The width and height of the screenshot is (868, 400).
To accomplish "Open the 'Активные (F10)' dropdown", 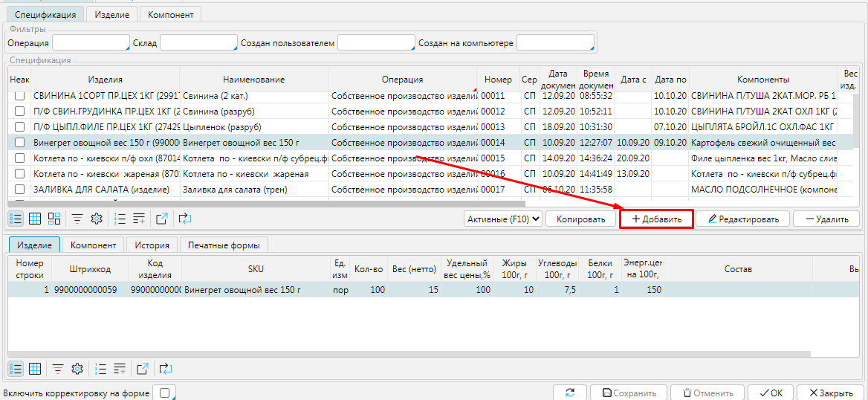I will tap(502, 219).
